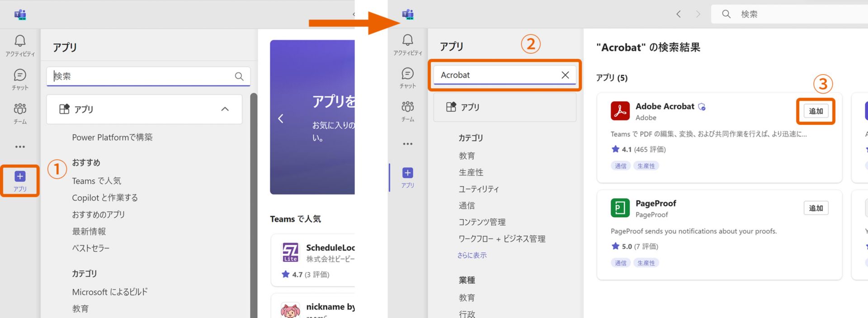Select おすすめのアプリ entry
Screen dimensions: 868x318
click(x=98, y=214)
